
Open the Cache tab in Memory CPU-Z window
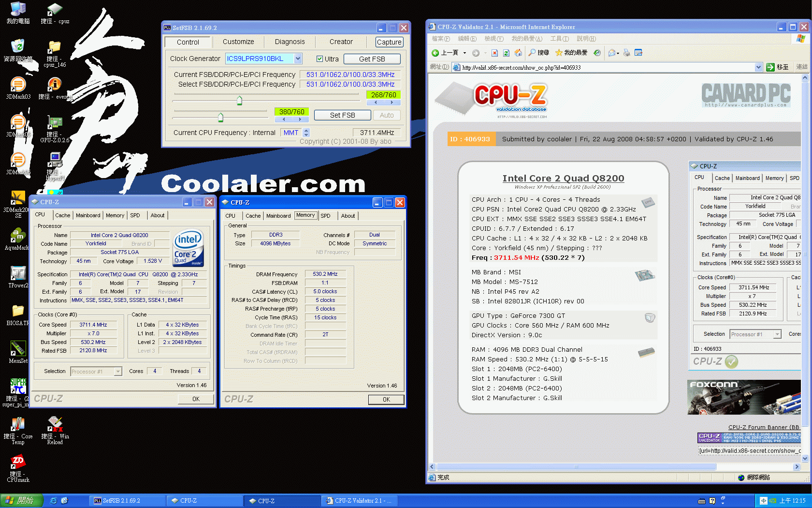click(x=253, y=216)
